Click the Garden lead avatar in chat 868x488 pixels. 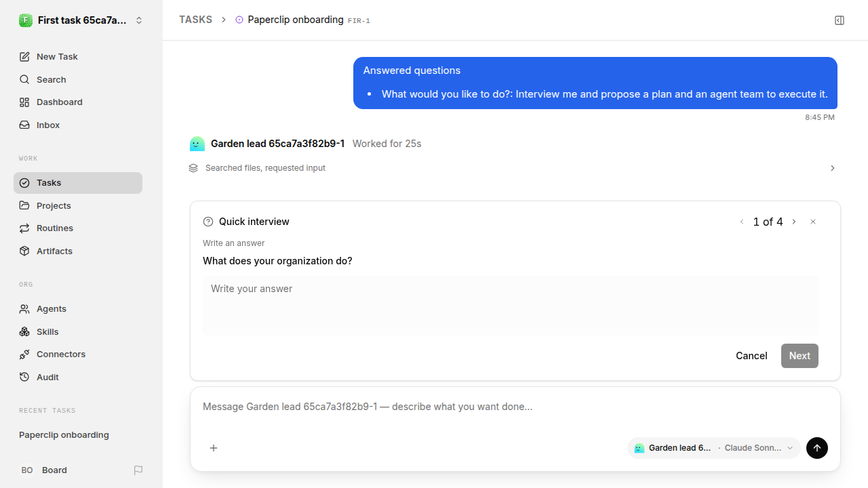(197, 144)
